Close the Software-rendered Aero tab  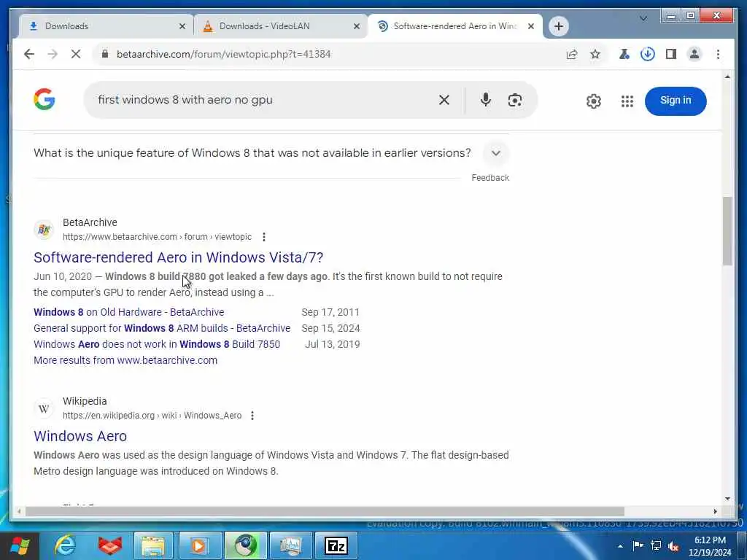tap(531, 26)
